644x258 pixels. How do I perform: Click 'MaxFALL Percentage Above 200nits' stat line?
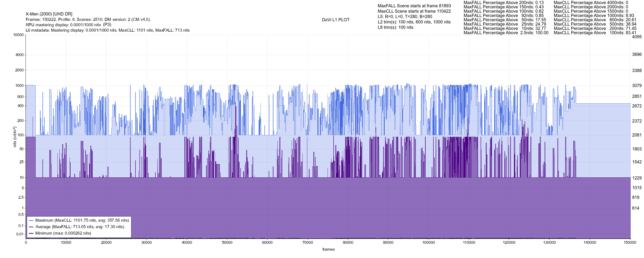(503, 3)
